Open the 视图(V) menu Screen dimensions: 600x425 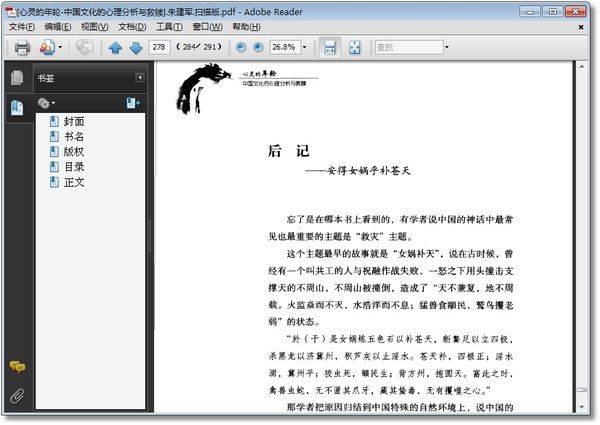click(x=95, y=27)
